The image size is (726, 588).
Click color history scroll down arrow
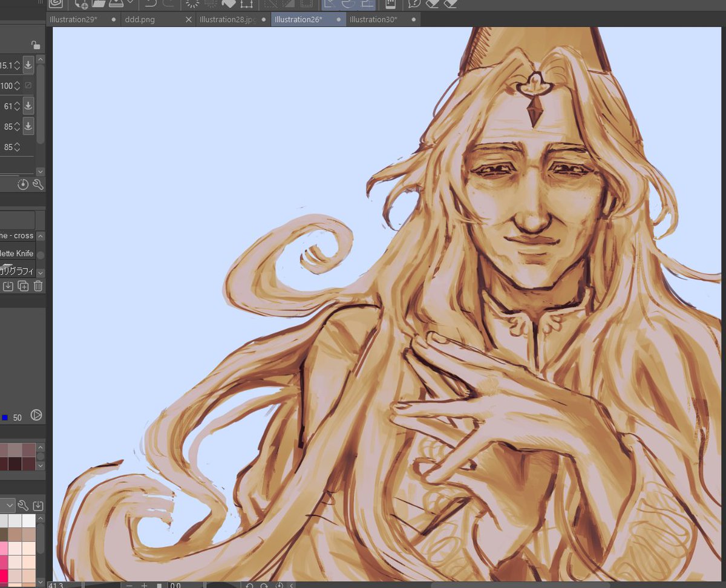(40, 466)
